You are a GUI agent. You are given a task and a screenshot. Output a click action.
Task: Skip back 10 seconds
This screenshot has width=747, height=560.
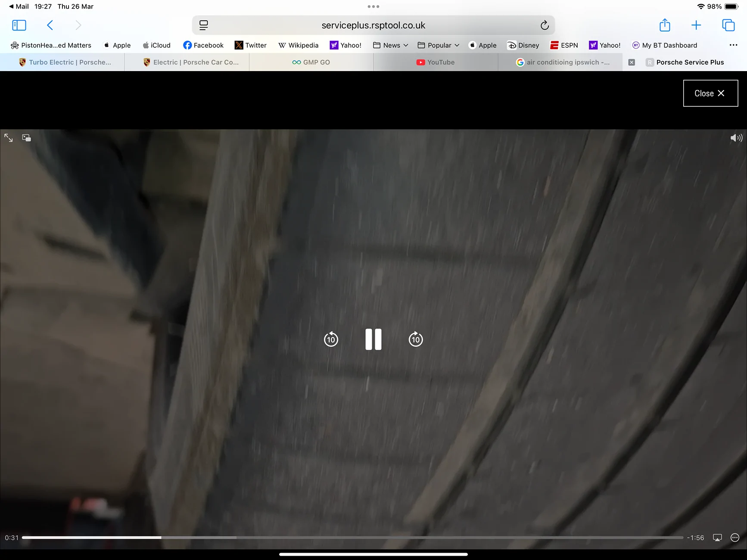[x=331, y=339]
